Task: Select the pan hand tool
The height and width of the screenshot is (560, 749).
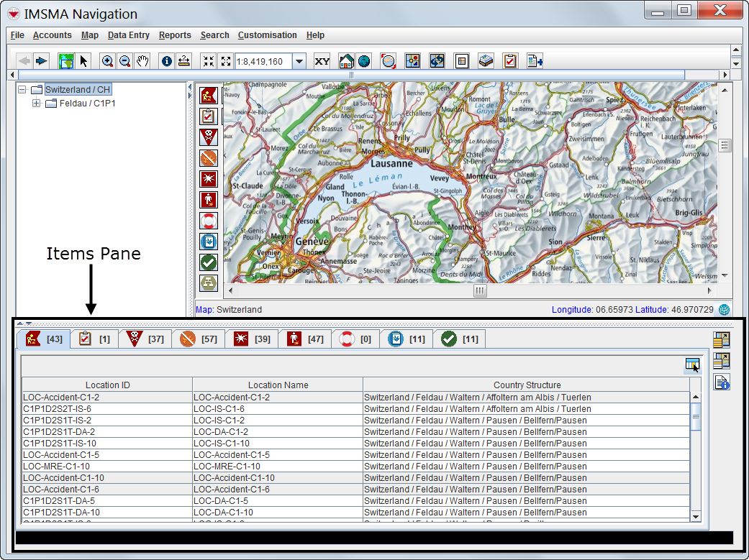Action: tap(142, 61)
